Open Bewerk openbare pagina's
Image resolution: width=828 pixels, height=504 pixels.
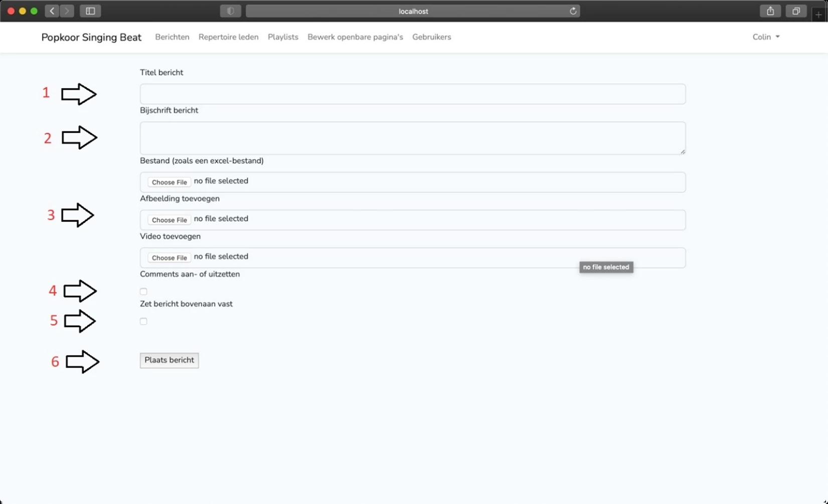(x=355, y=37)
